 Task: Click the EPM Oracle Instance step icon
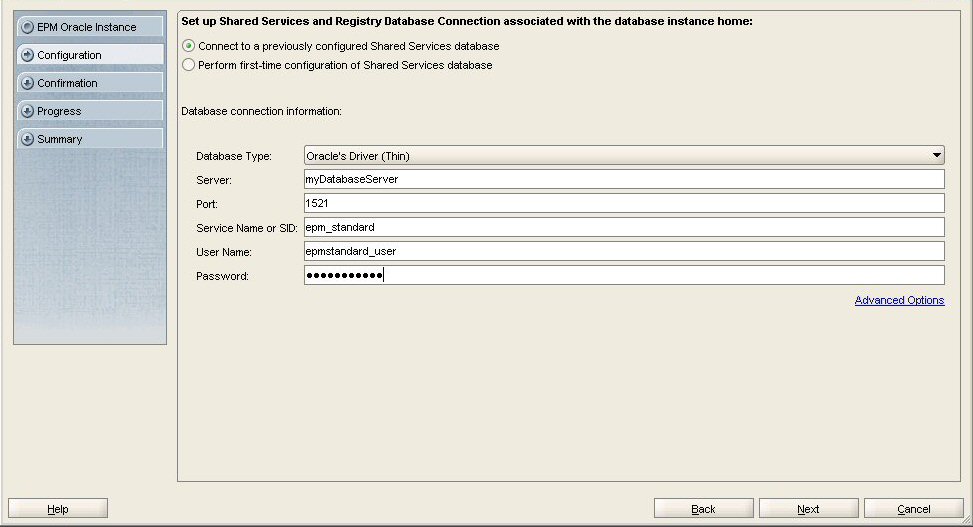point(27,27)
